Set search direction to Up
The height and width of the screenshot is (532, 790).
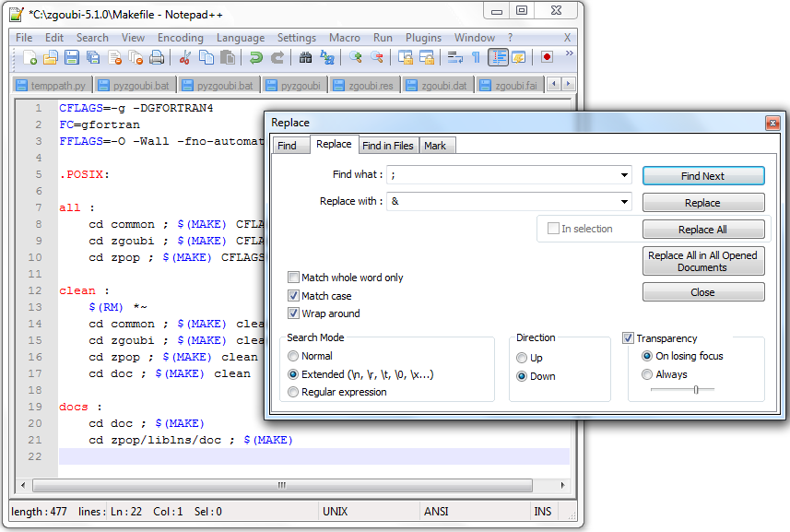tap(523, 358)
